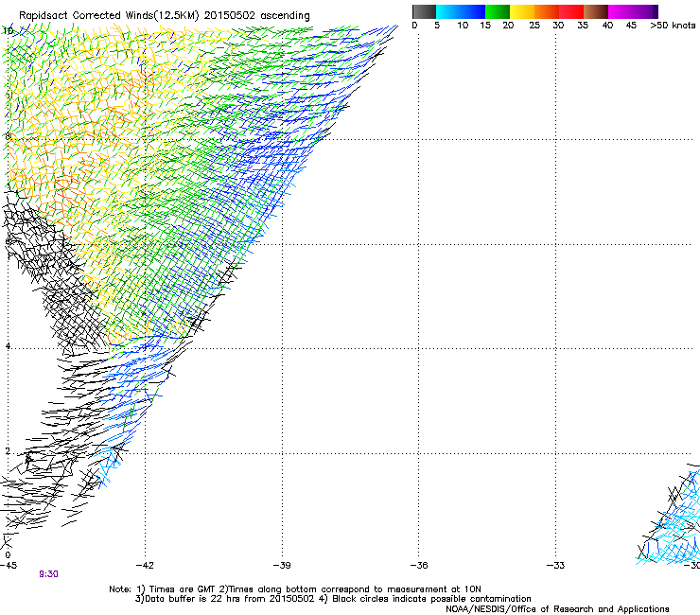Click the latitude 2 axis label
The height and width of the screenshot is (615, 700).
click(8, 451)
